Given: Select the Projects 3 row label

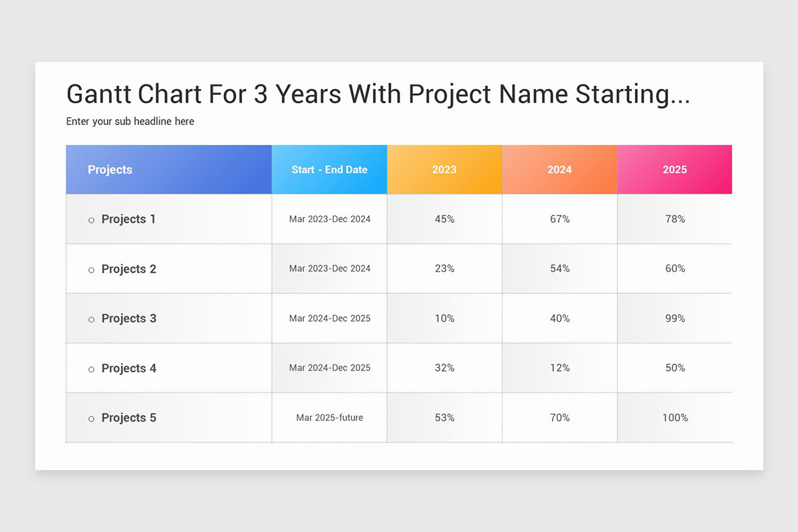Looking at the screenshot, I should 129,319.
